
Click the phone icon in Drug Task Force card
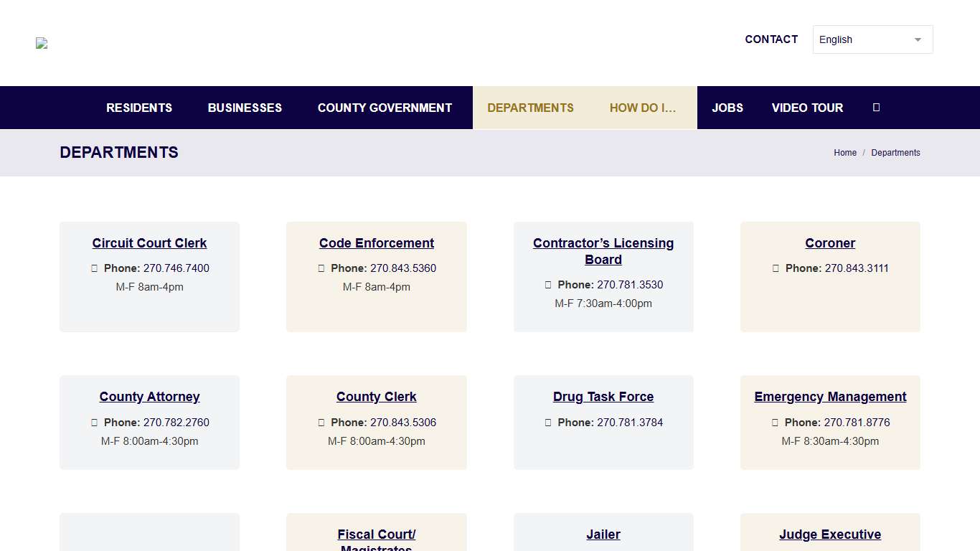(548, 422)
